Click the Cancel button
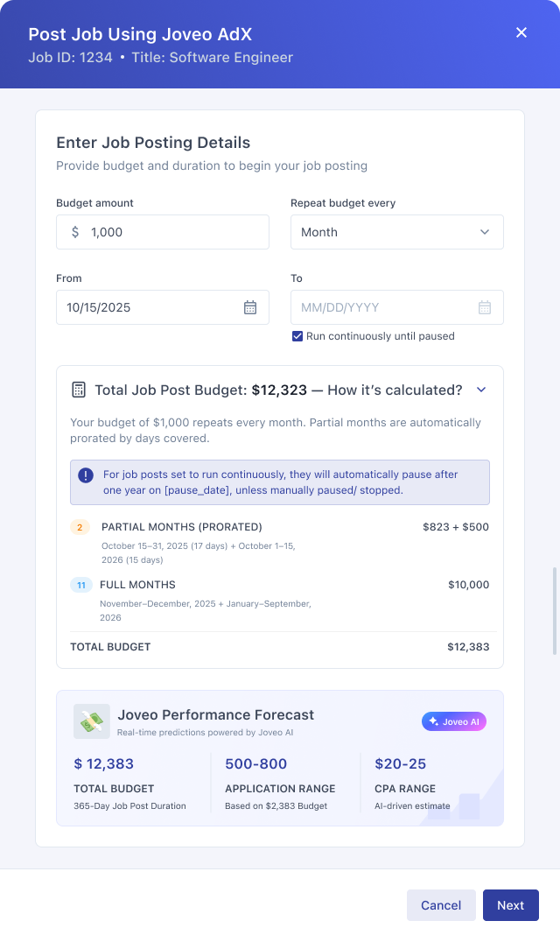The image size is (560, 942). click(441, 905)
